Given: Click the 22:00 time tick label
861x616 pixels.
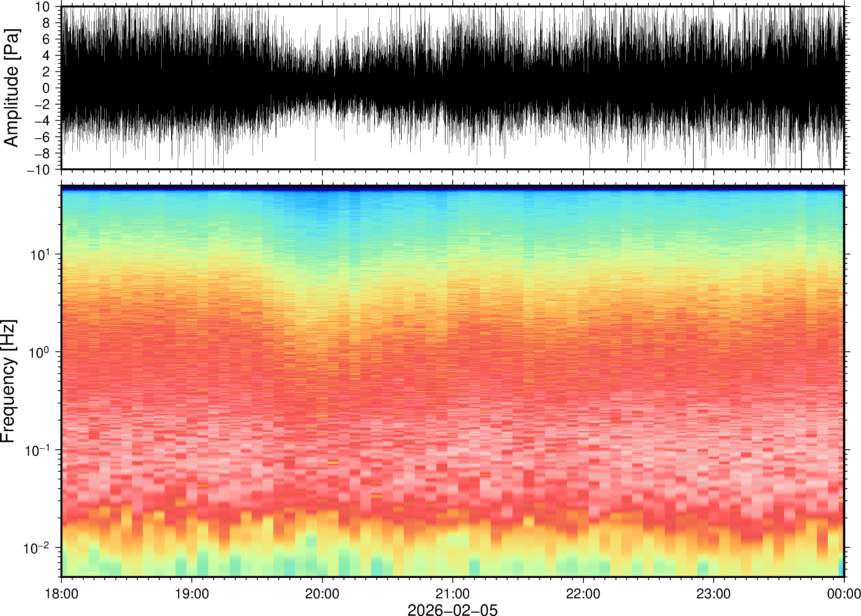Looking at the screenshot, I should pos(583,594).
